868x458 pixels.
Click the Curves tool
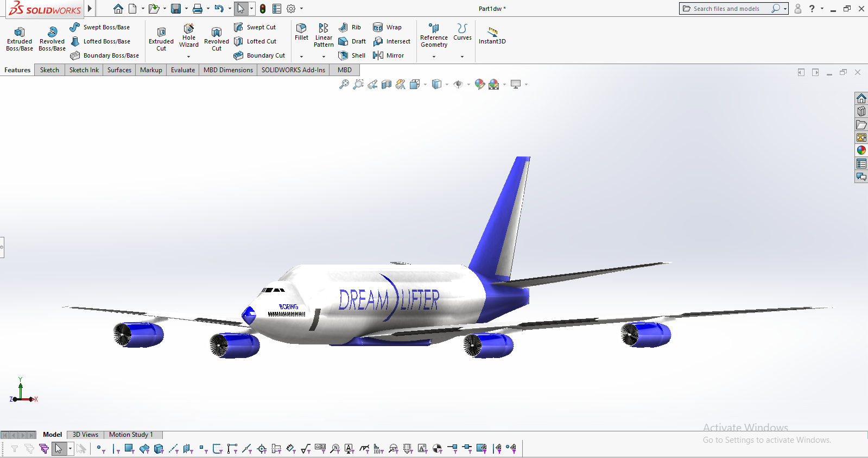[x=462, y=32]
